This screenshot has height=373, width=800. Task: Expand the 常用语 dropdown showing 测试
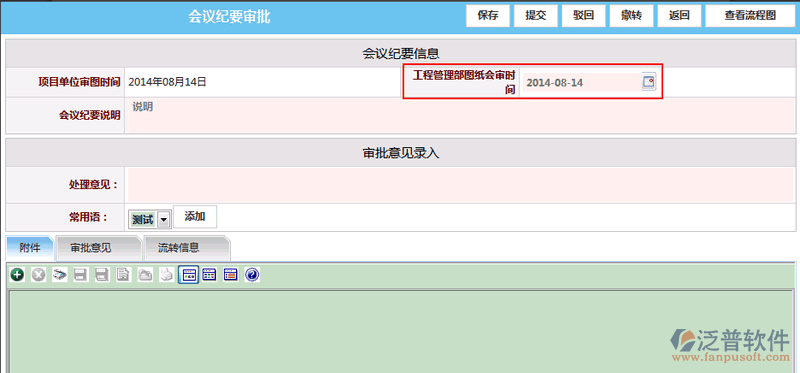pos(163,220)
